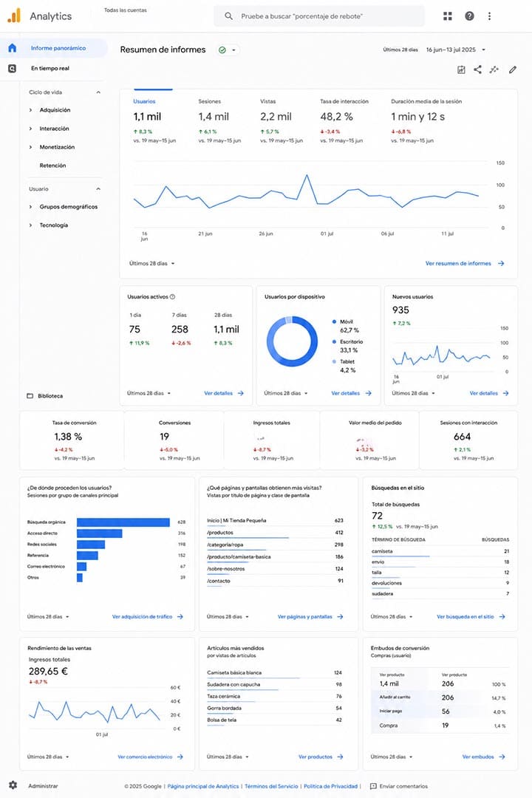
Task: Open Últimos 28 días dropdown in Nuevos usuarios card
Action: (413, 393)
